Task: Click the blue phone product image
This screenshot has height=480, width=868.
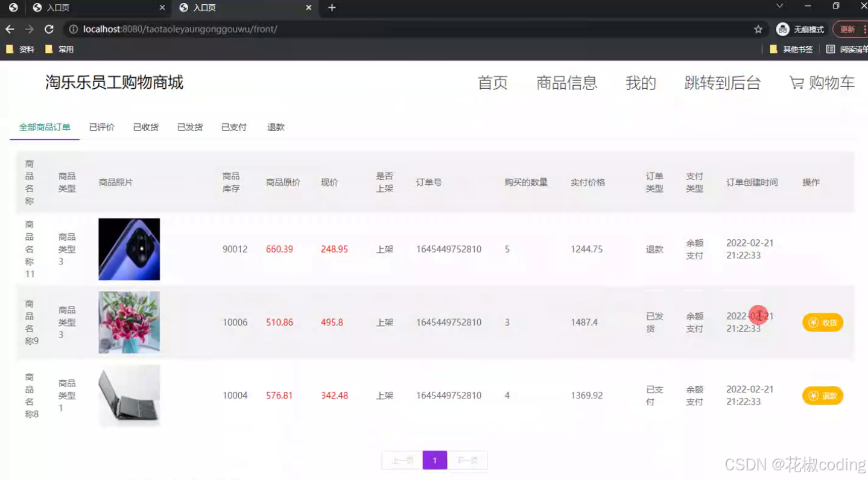Action: (129, 249)
